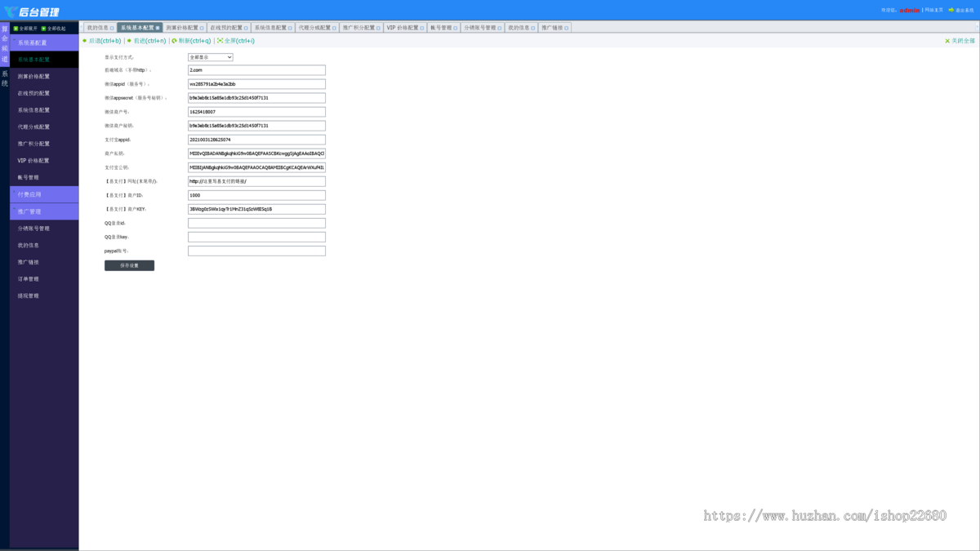The image size is (980, 551).
Task: Close the 分销账号管理 tab via its close icon
Action: coord(500,28)
